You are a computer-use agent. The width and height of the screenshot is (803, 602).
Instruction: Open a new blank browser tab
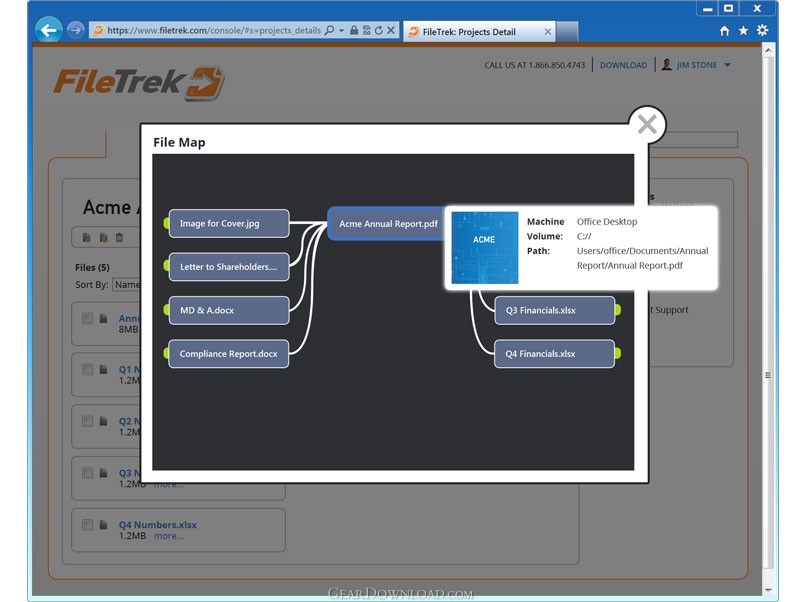coord(567,32)
